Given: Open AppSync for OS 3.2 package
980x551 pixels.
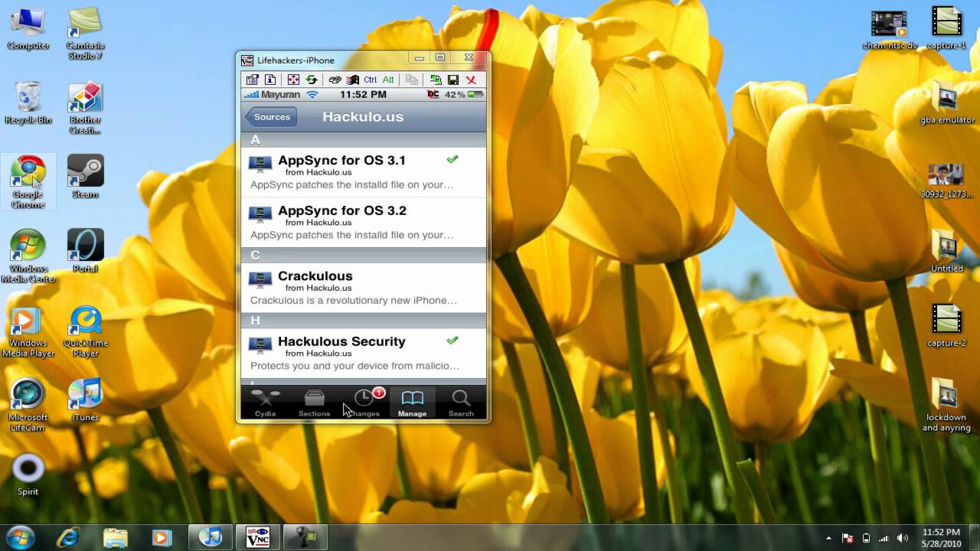Looking at the screenshot, I should (x=364, y=223).
